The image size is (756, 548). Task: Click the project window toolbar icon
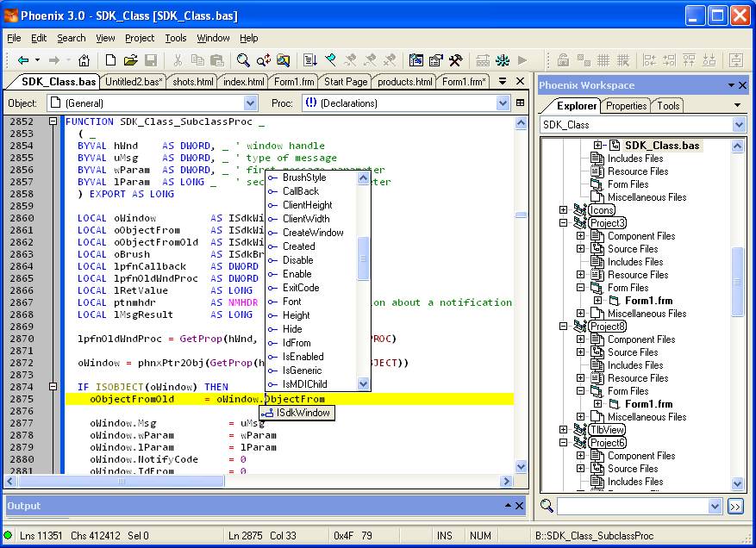tap(415, 60)
